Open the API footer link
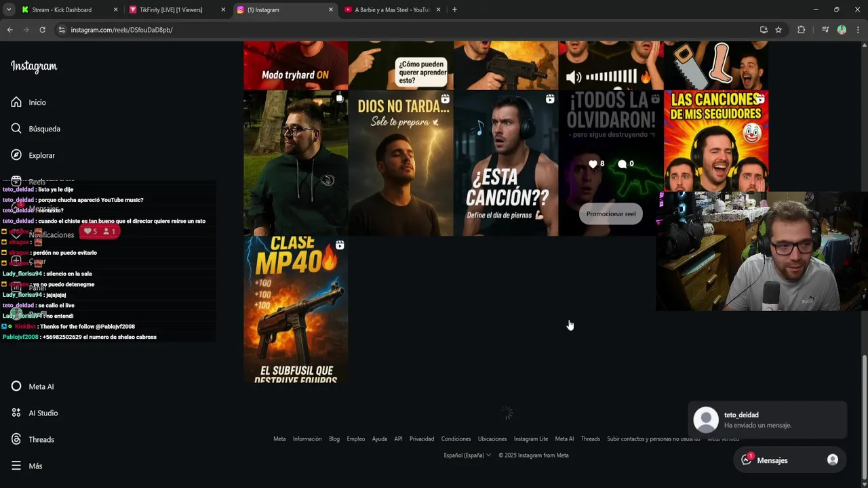 [x=398, y=439]
